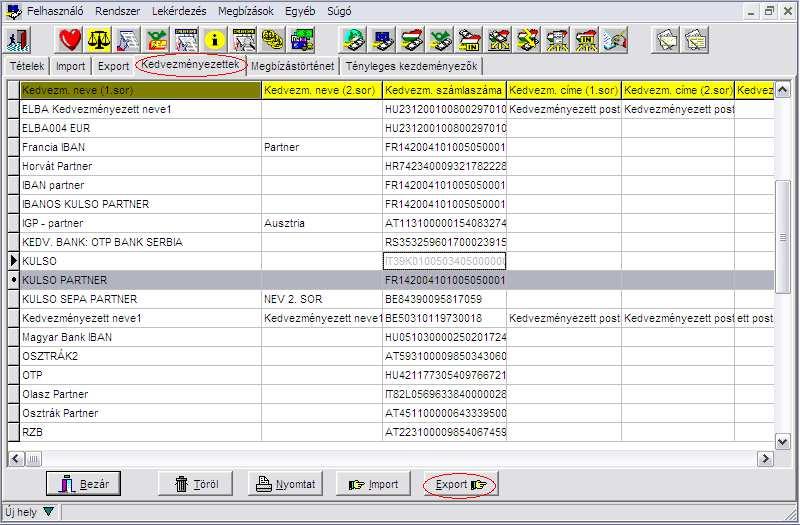Click the envelope with lines icon
Screen dimensions: 800x525
click(x=695, y=40)
